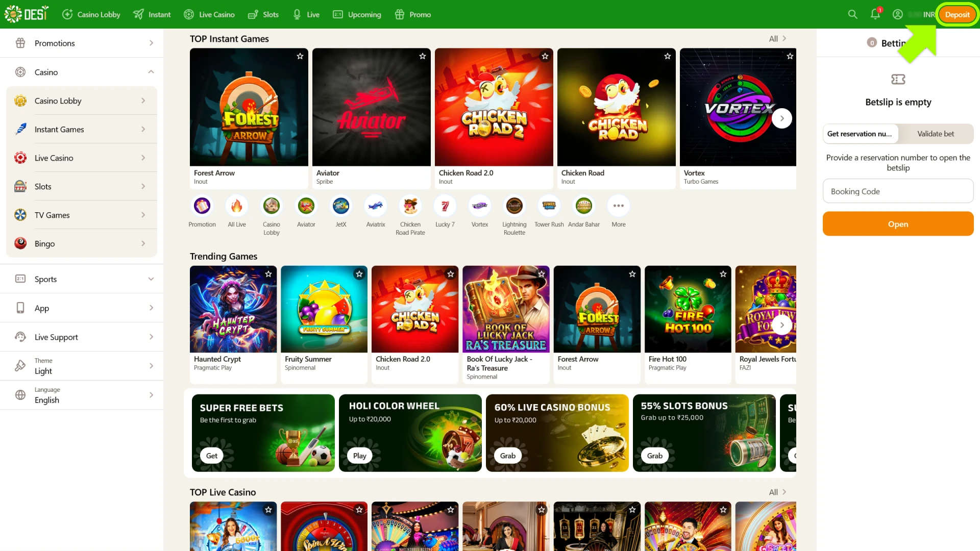
Task: Open the JetX game icon
Action: [340, 206]
